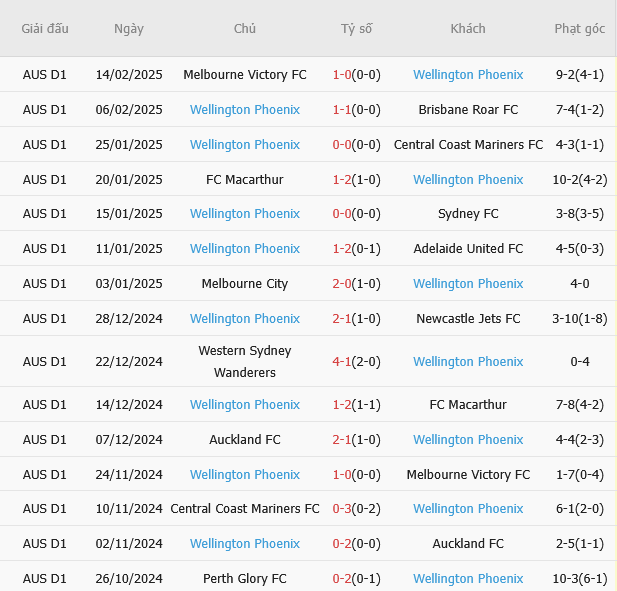The width and height of the screenshot is (617, 591).
Task: Open Wellington Phoenix link in 02/11/2024 row
Action: click(245, 544)
